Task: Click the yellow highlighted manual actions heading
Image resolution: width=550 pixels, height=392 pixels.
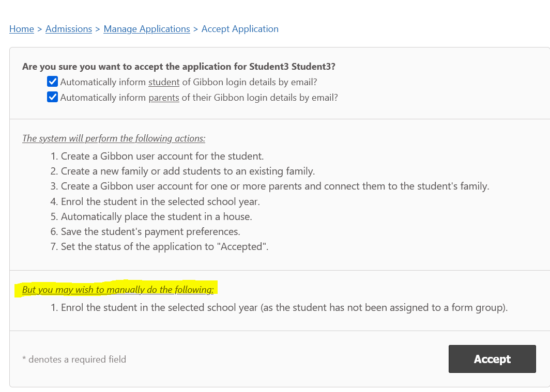Action: click(118, 290)
